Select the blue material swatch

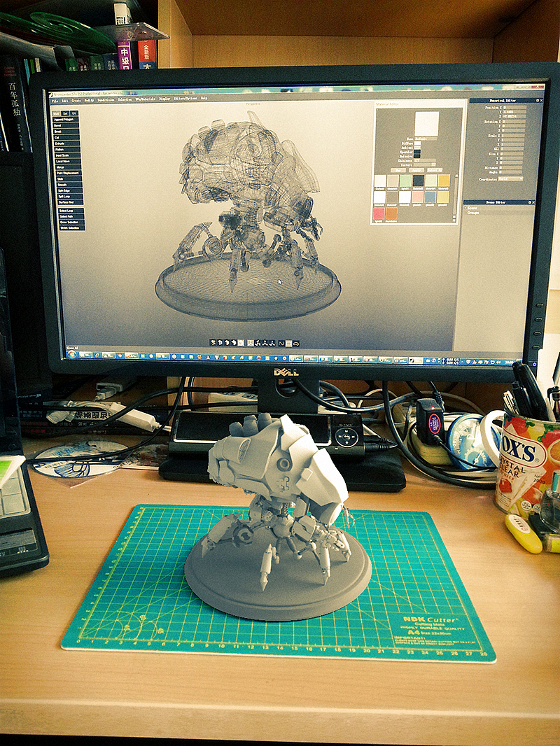pyautogui.click(x=430, y=197)
